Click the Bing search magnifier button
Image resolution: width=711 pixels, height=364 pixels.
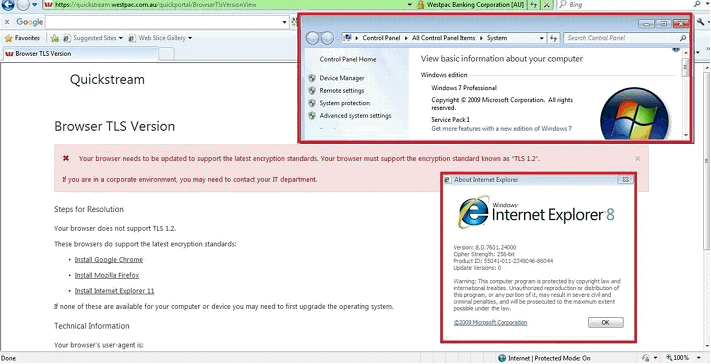(697, 5)
